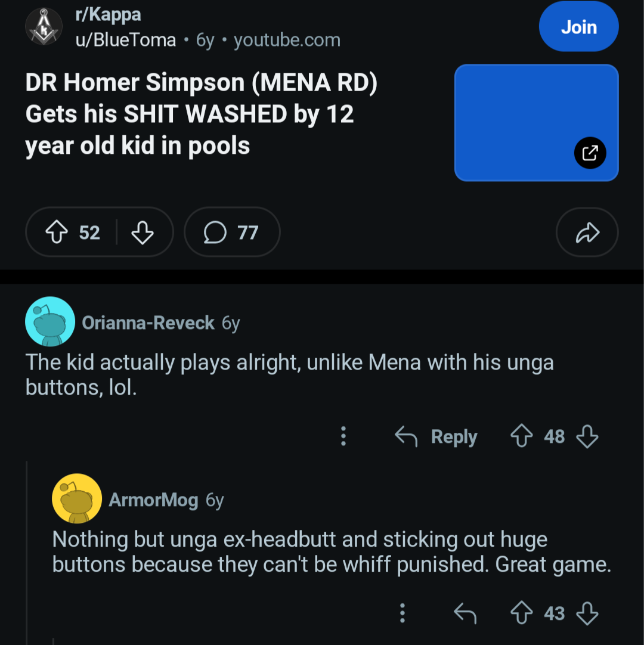Visit u/BlueToma profile link
This screenshot has height=645, width=644.
(x=125, y=41)
